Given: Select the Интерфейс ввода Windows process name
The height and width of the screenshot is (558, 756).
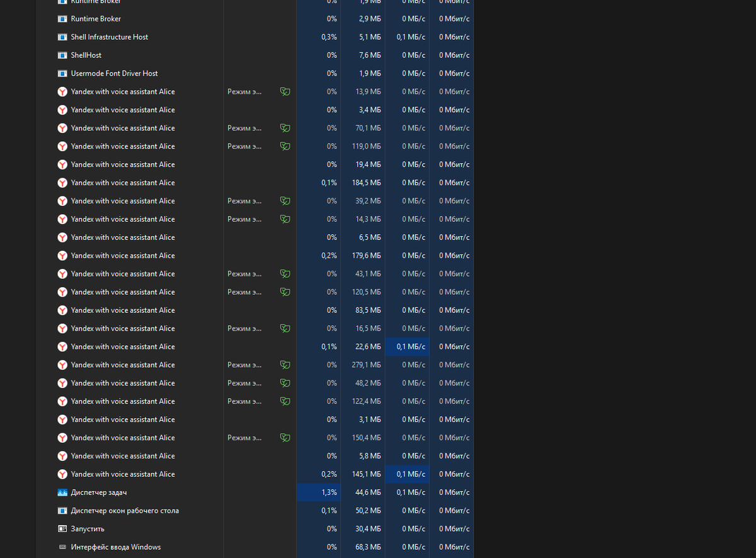Looking at the screenshot, I should point(116,547).
